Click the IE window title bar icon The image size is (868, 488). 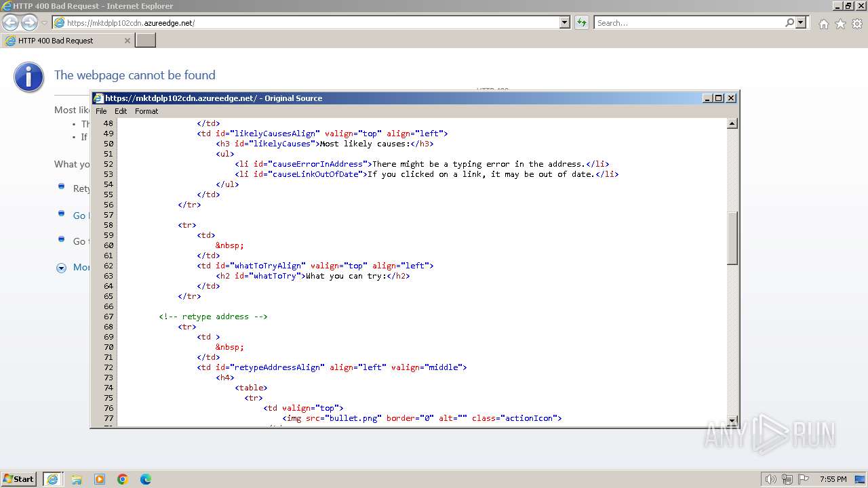[x=7, y=6]
